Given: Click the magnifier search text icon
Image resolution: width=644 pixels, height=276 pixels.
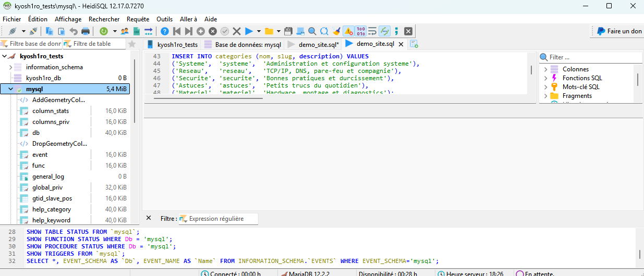Looking at the screenshot, I should [312, 31].
